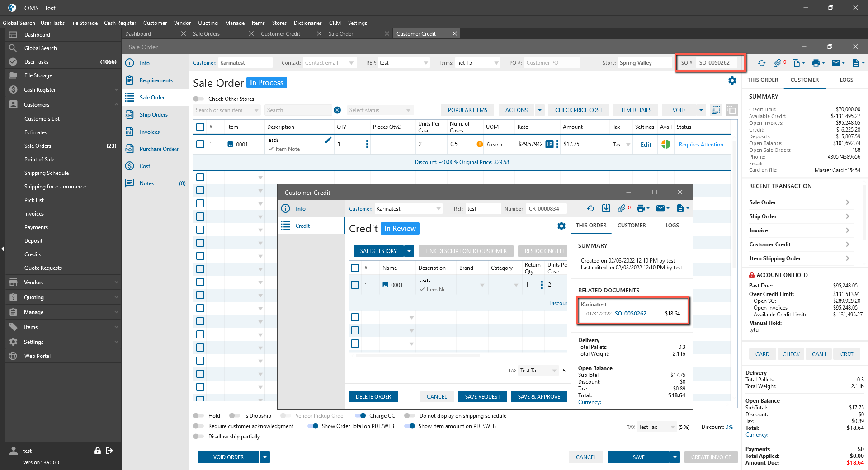Image resolution: width=868 pixels, height=470 pixels.
Task: Open the SO-0050262 related document link
Action: point(630,314)
